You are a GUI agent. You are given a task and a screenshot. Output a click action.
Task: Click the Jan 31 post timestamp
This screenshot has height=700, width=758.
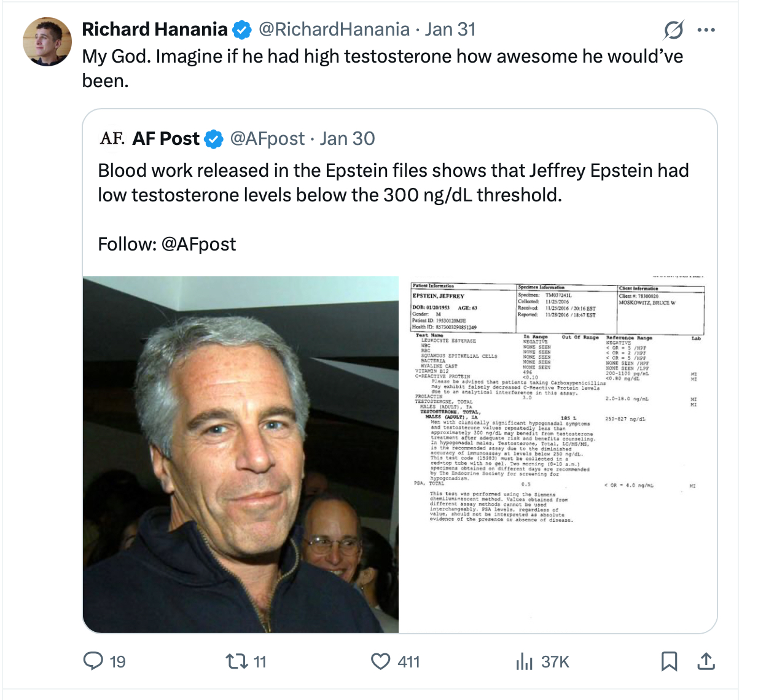(x=450, y=29)
